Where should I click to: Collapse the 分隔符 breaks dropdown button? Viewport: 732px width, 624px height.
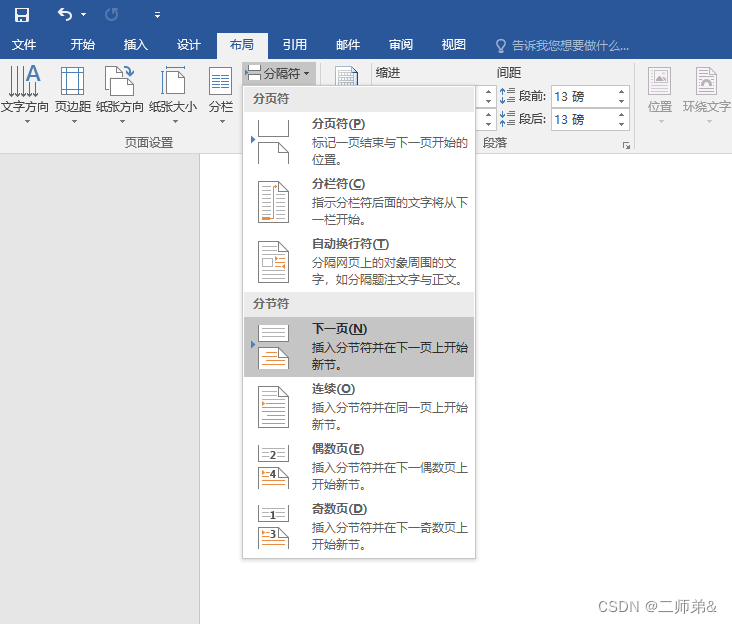[279, 73]
